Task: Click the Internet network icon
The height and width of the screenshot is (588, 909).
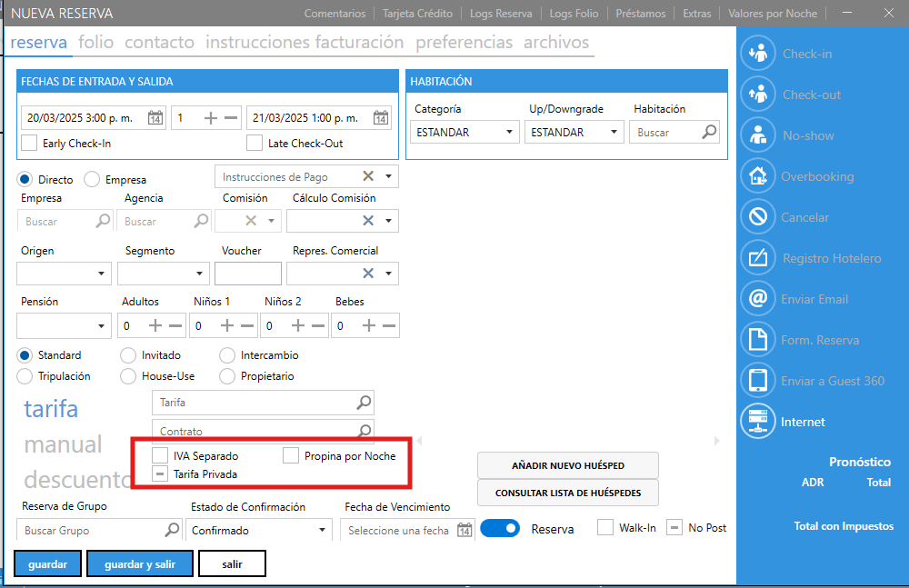Action: 757,423
